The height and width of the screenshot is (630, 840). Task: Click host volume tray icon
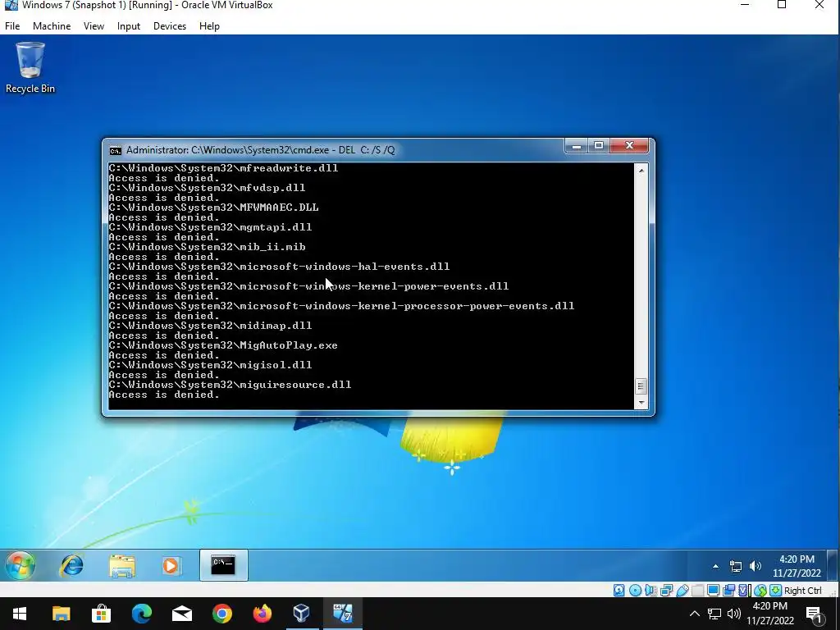tap(734, 614)
